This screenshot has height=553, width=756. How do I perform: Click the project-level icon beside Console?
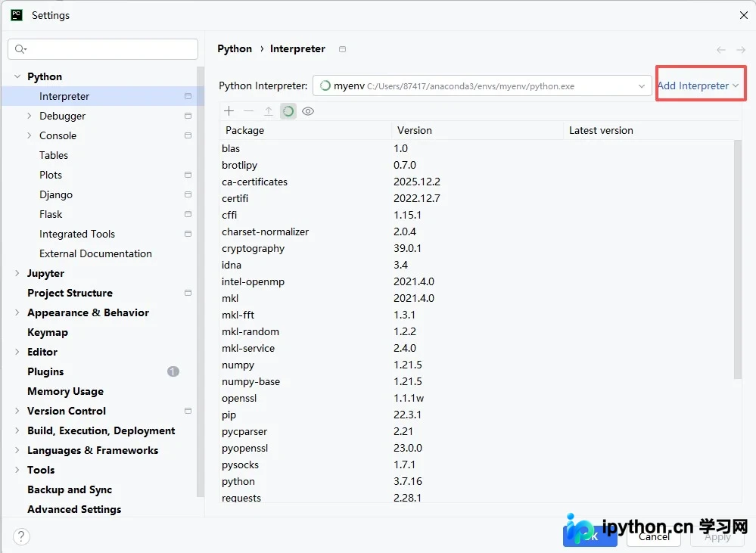click(188, 135)
